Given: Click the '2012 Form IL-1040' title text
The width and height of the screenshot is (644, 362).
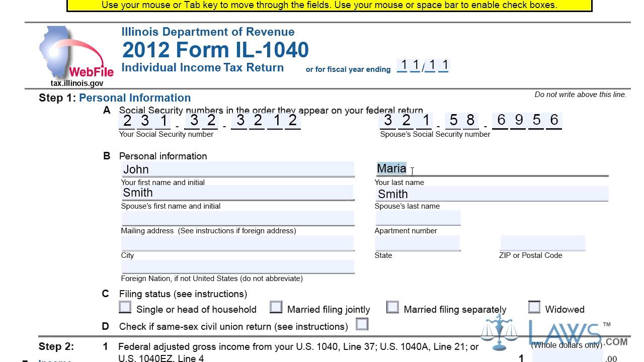Looking at the screenshot, I should (x=215, y=50).
